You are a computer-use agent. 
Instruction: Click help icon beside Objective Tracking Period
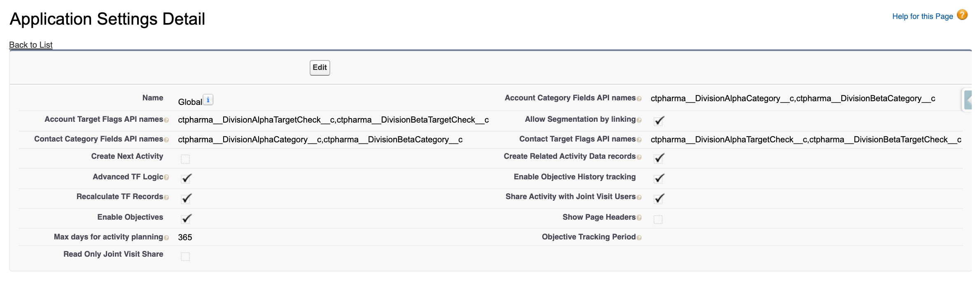pyautogui.click(x=639, y=238)
